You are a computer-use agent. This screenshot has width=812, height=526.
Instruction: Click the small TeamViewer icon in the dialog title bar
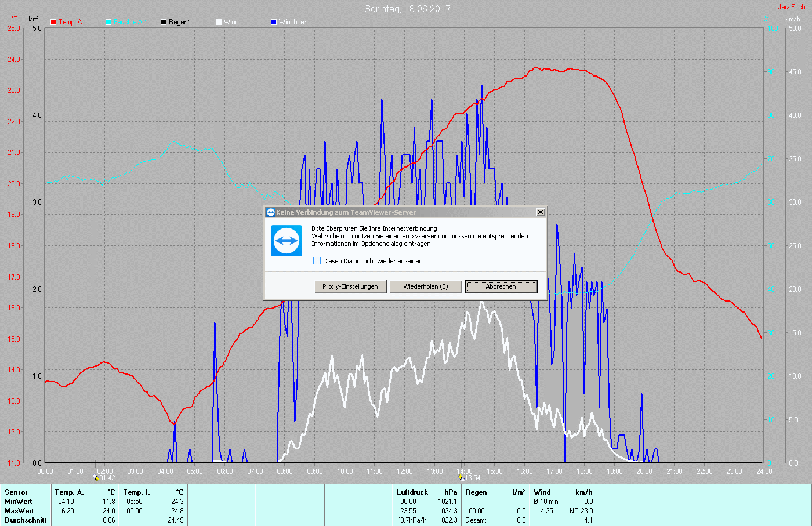click(270, 212)
